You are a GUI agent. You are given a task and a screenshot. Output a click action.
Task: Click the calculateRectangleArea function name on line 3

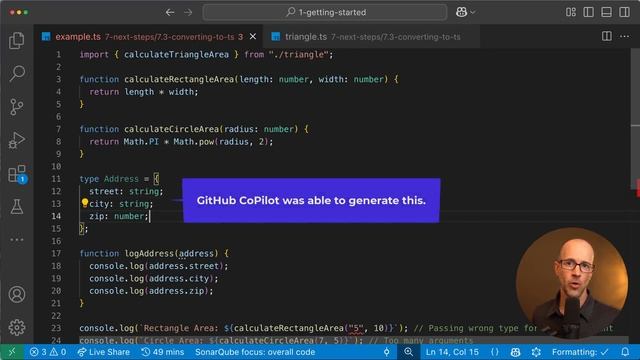pyautogui.click(x=179, y=80)
